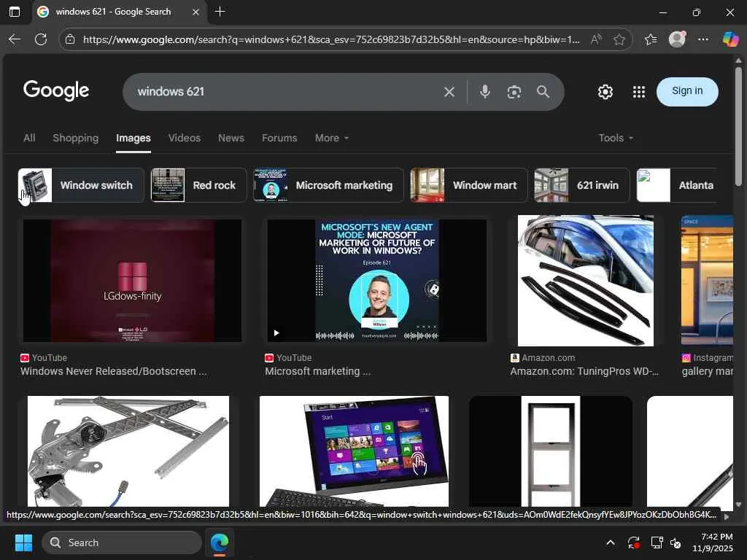The image size is (747, 560).
Task: Open Google Lens search by image
Action: click(x=514, y=91)
